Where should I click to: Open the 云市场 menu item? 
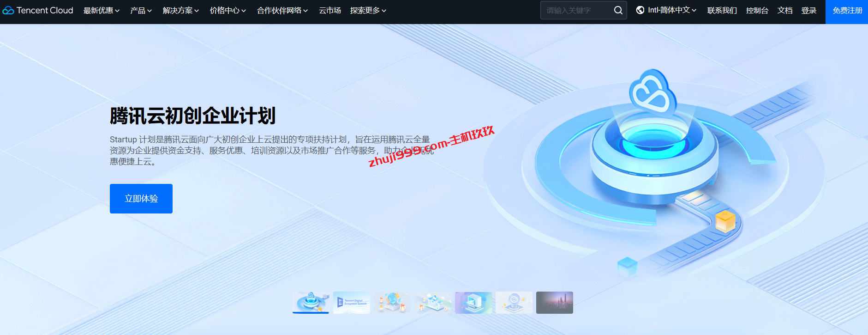coord(329,10)
